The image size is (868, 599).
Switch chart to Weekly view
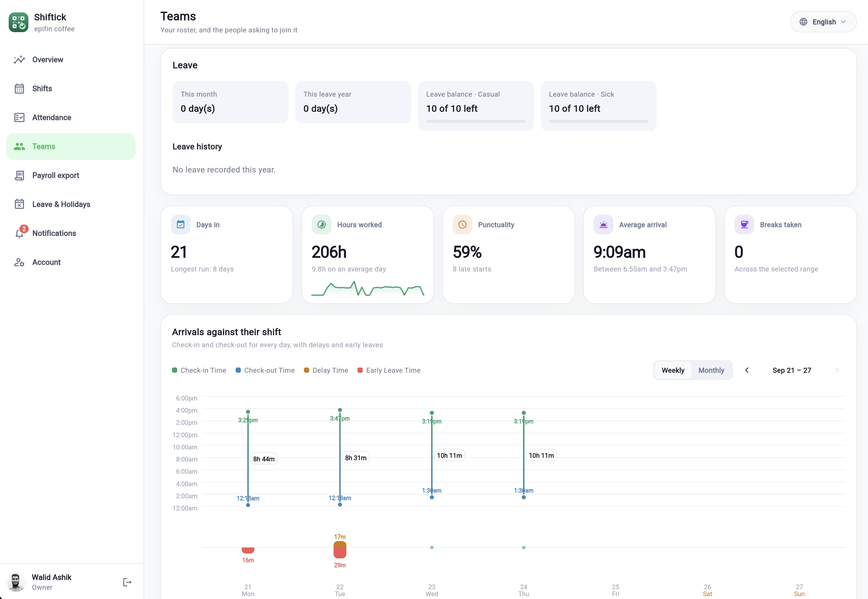673,370
